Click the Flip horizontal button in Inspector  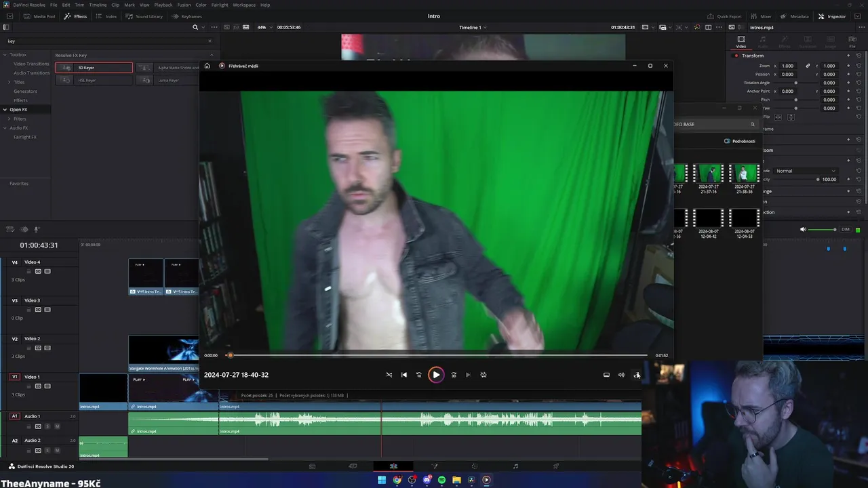pyautogui.click(x=776, y=117)
